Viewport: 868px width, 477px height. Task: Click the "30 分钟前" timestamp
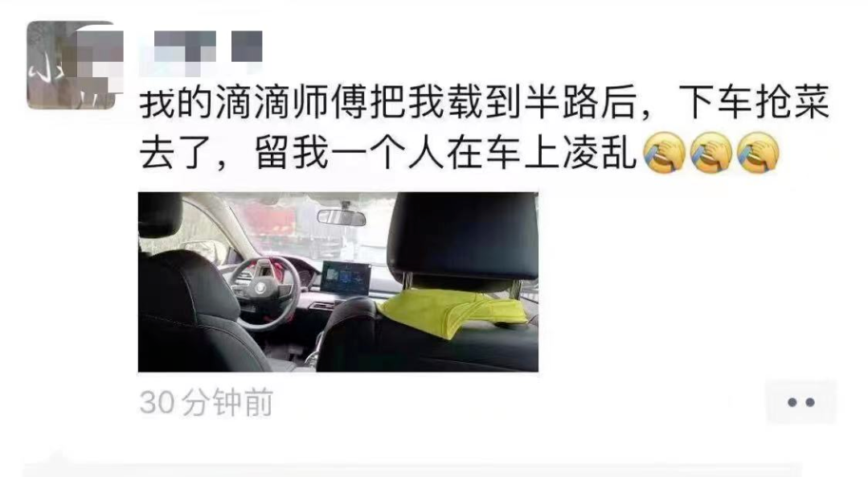207,402
